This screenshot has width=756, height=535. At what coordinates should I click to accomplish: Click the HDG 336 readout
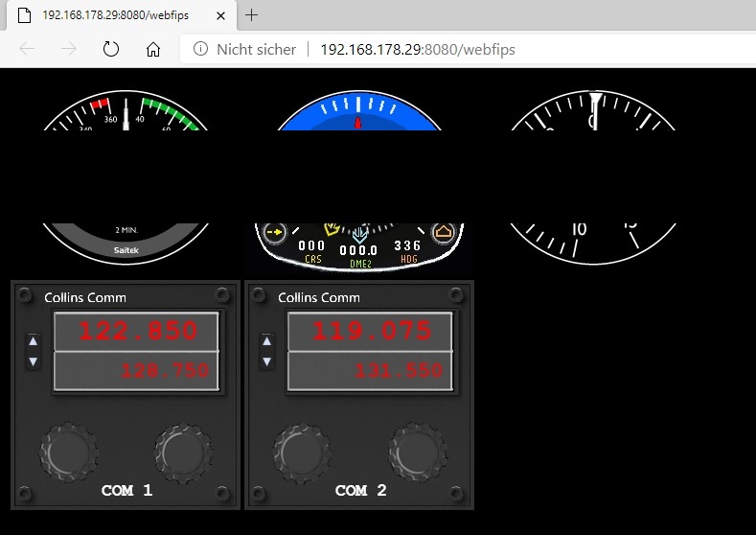(x=407, y=251)
